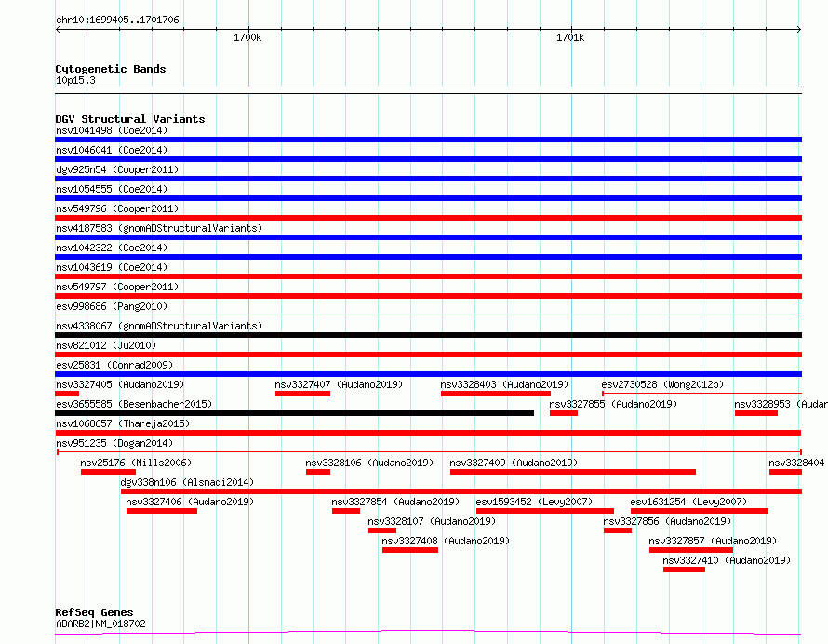Click the nsv1041498 (Coe2014) variant label

click(x=112, y=130)
